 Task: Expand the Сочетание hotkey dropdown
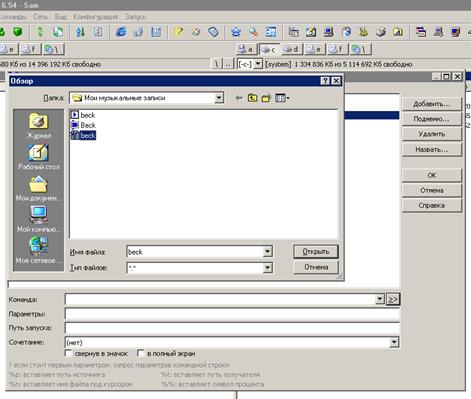(x=394, y=342)
